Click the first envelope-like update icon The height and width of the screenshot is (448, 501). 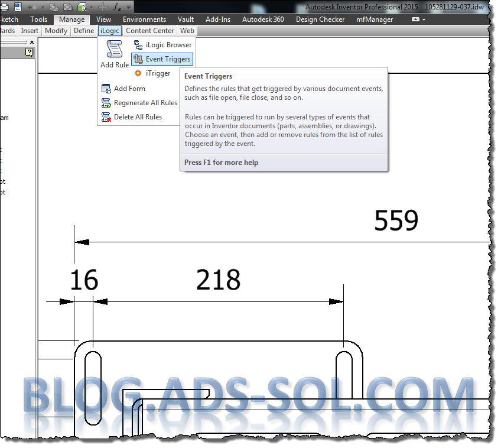point(54,7)
